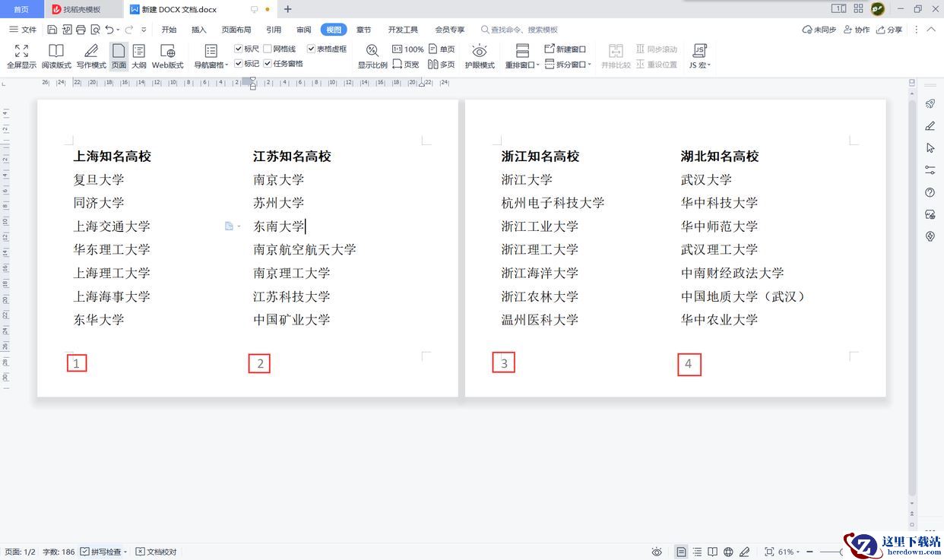The height and width of the screenshot is (560, 944).
Task: Open the References (引用) tab
Action: click(274, 30)
